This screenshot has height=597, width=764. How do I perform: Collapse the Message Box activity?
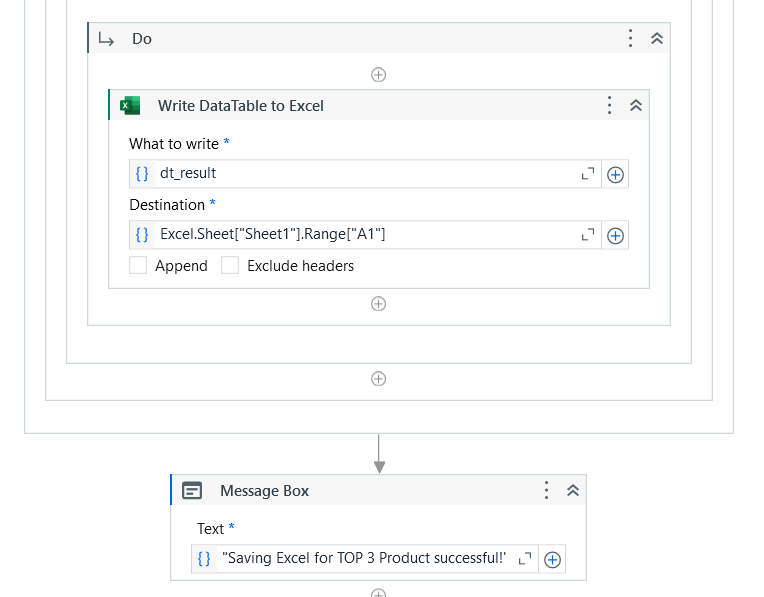(x=573, y=490)
